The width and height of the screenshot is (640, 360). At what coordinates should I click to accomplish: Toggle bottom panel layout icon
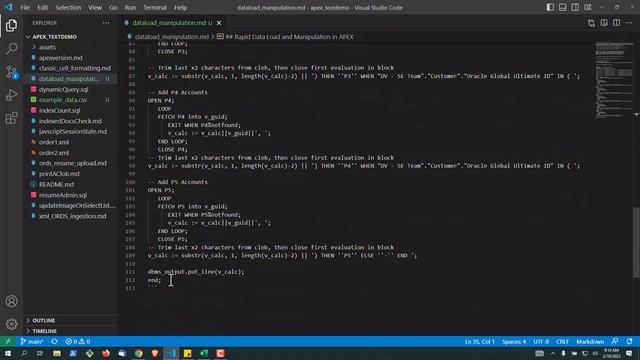562,7
